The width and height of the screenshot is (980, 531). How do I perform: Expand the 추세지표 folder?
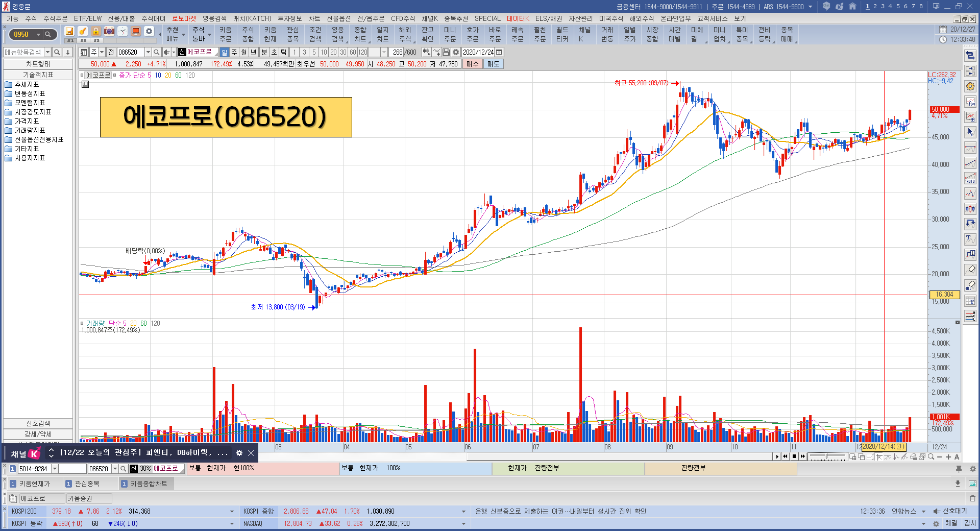(26, 85)
